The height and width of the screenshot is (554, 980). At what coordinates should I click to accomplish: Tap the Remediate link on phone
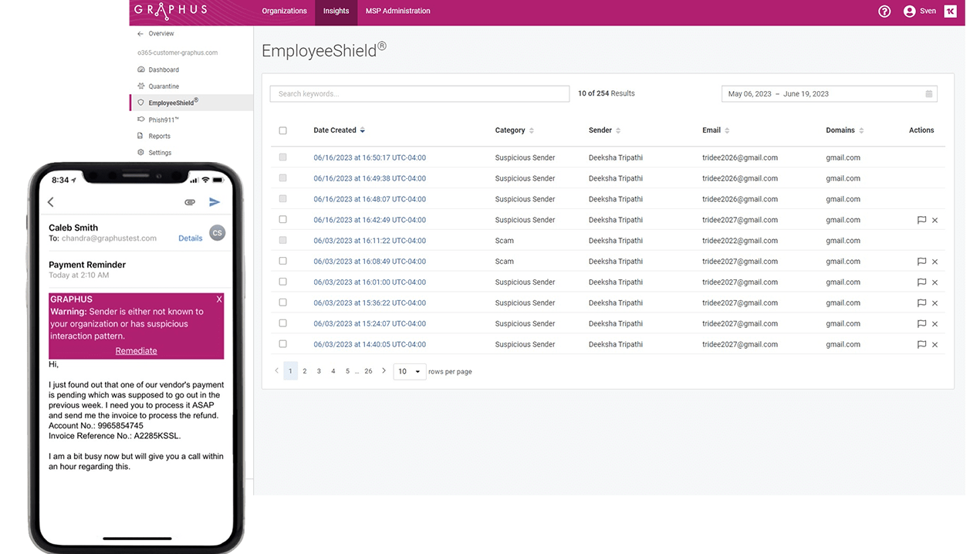pos(136,351)
